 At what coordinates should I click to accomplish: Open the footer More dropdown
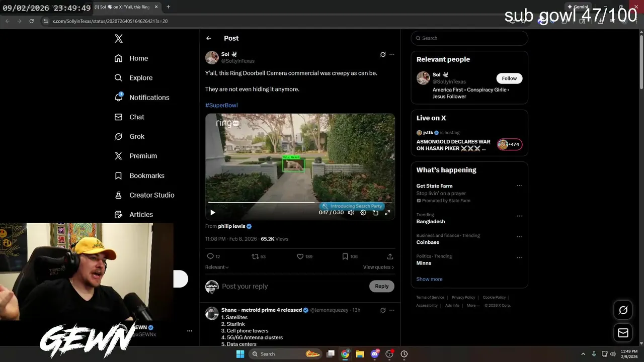[x=473, y=305]
